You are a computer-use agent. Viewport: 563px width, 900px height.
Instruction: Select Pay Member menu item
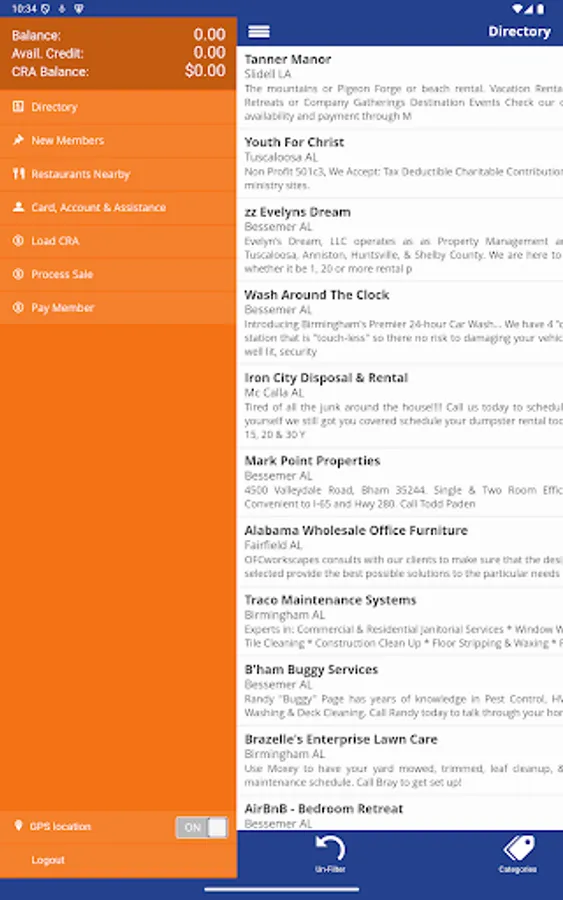118,308
